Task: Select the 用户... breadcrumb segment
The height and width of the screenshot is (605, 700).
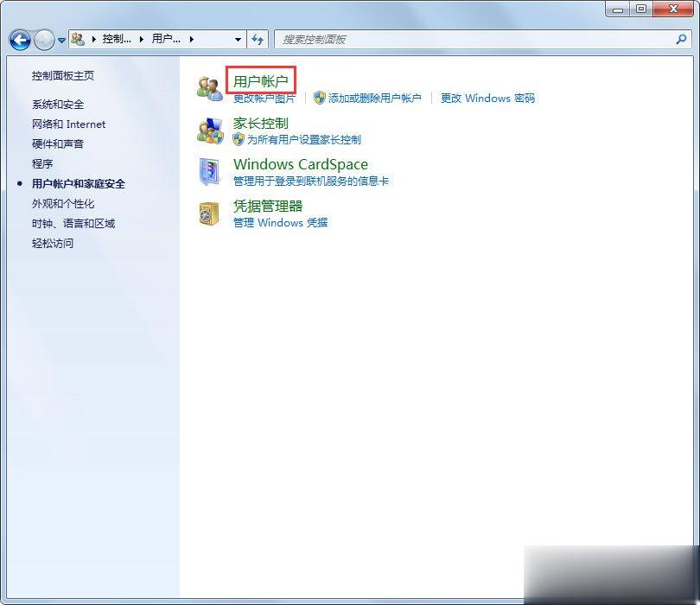Action: (166, 39)
